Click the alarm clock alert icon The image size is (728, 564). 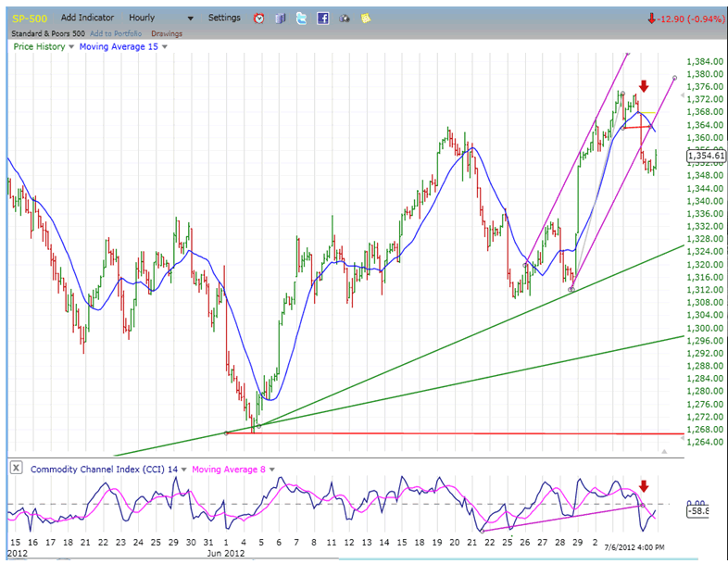[x=258, y=18]
